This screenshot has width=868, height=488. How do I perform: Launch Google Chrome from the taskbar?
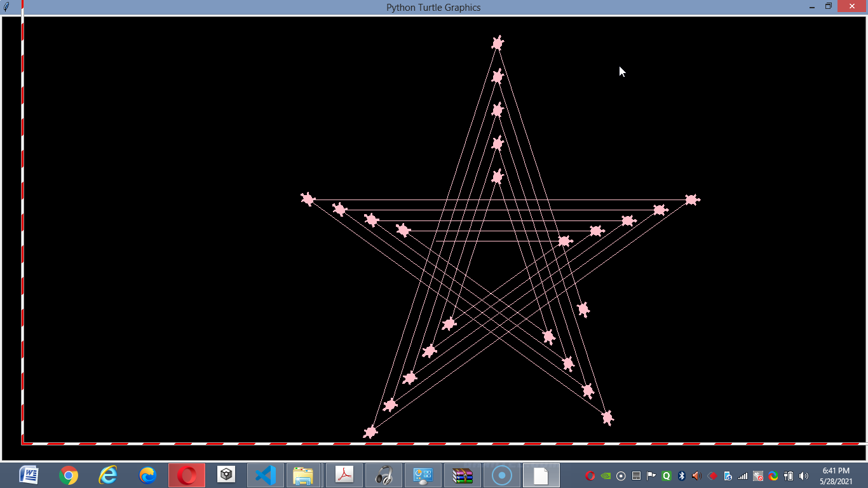[69, 475]
